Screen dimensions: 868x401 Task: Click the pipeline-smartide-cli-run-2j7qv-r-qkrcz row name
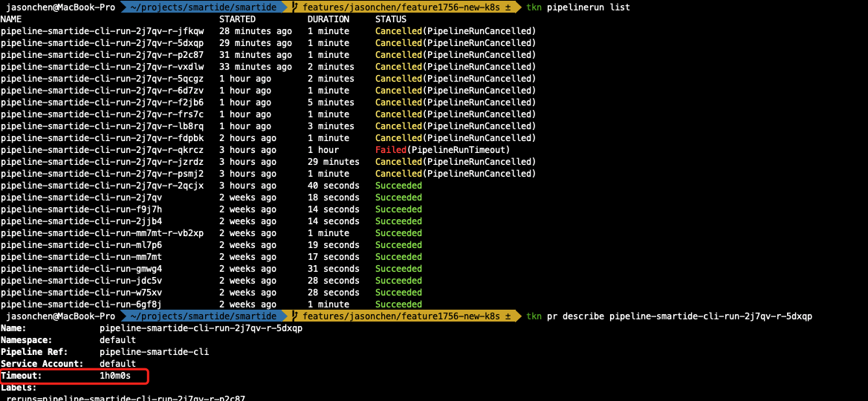(x=102, y=150)
